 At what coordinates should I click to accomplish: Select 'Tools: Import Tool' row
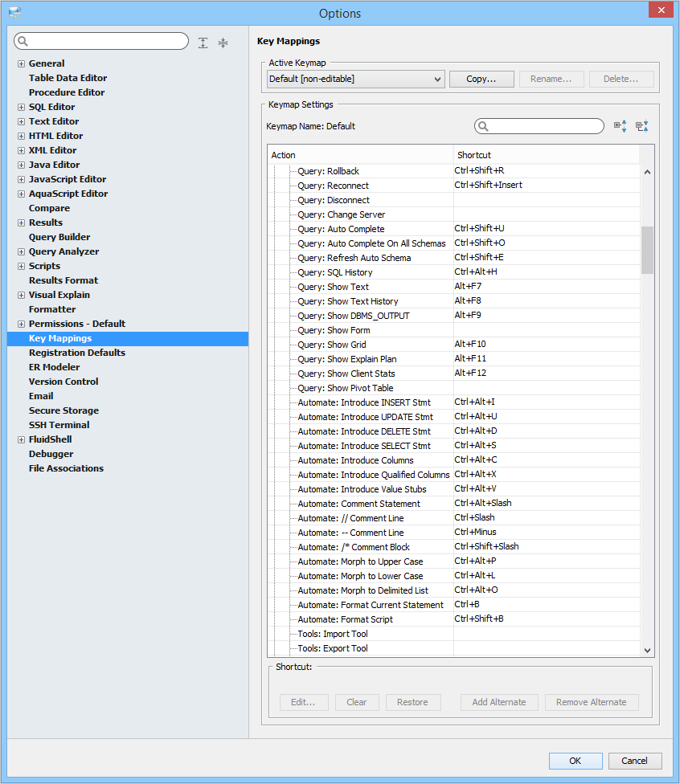[454, 634]
